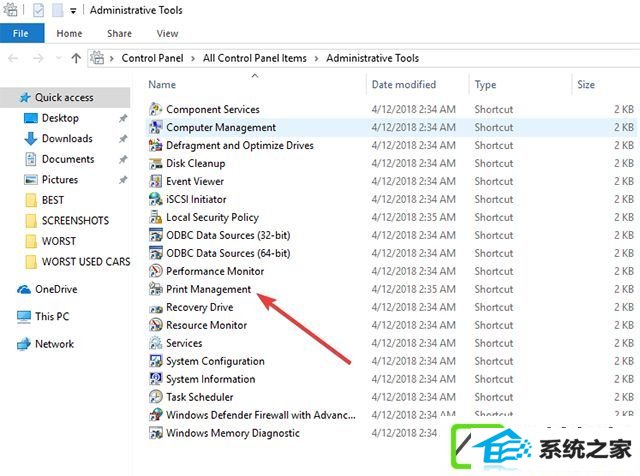Click the Services gear icon
640x476 pixels.
click(x=156, y=343)
